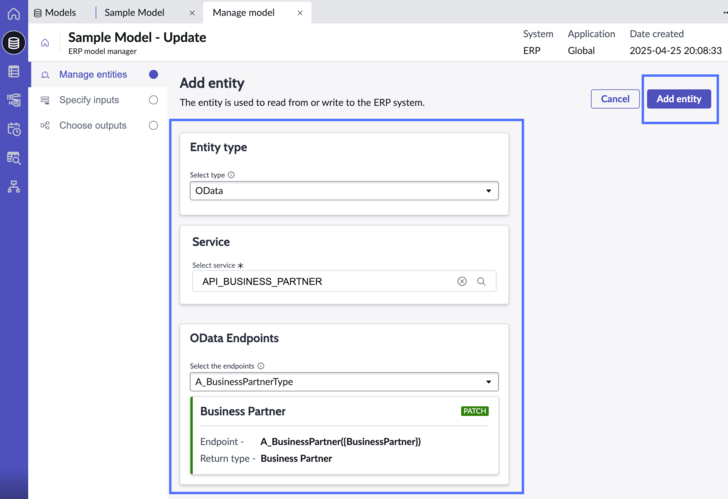Click the OData Endpoints section heading
This screenshot has width=728, height=499.
(234, 338)
